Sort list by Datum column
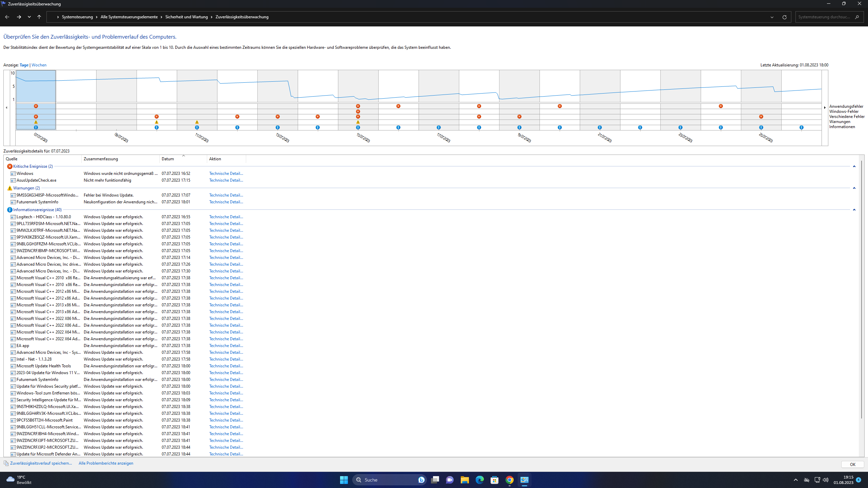Screen dimensions: 868x488 tap(168, 159)
